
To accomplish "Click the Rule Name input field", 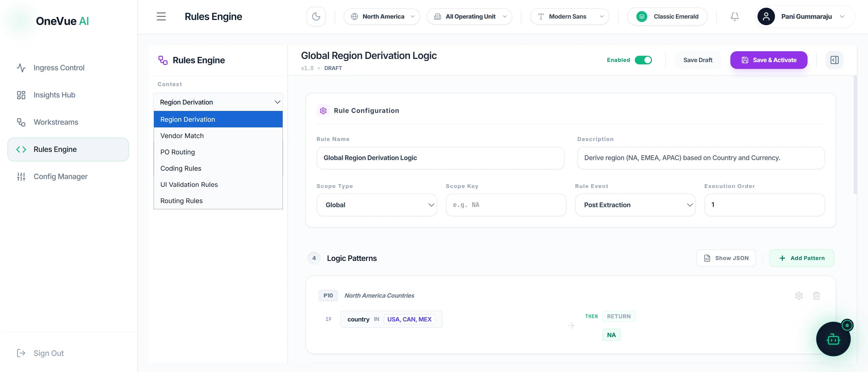I will click(x=440, y=158).
